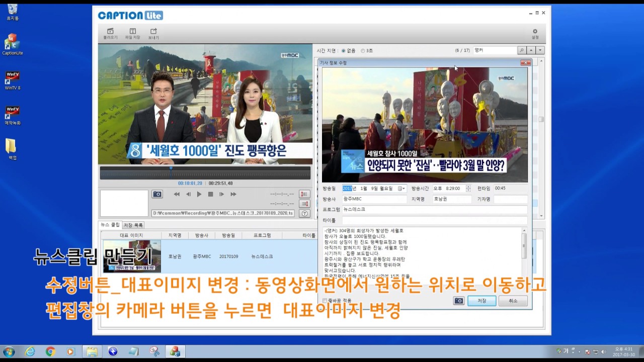Click the 지역명 column header in the clip list
This screenshot has height=362, width=644.
click(x=175, y=235)
